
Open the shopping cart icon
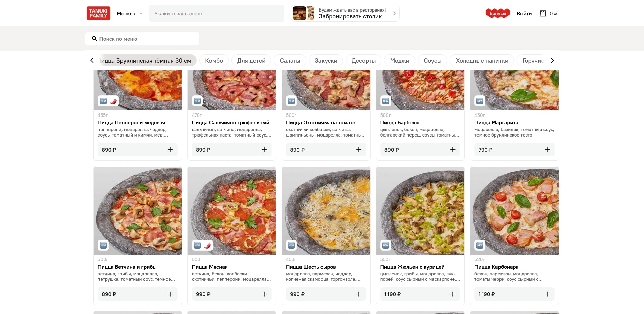543,14
